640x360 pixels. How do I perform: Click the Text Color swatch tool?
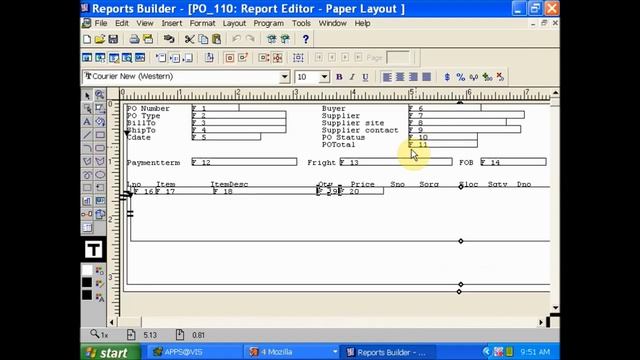click(x=100, y=298)
